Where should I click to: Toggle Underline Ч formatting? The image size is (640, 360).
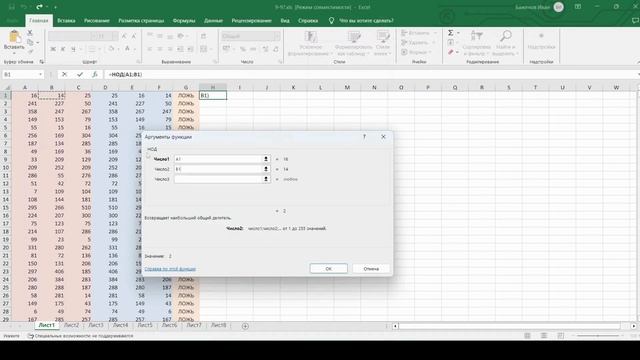73,49
